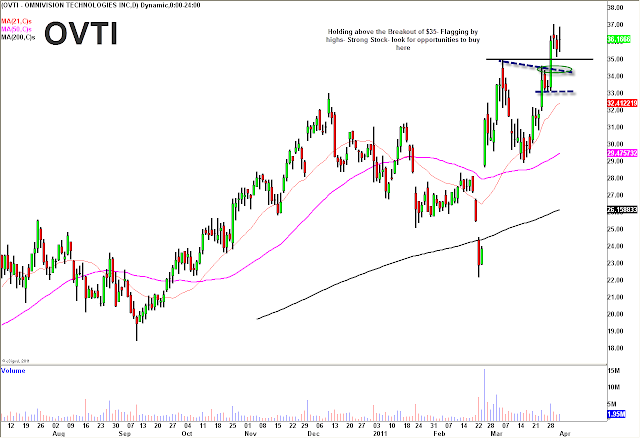
Task: Click the 38.00 price axis label
Action: click(615, 7)
